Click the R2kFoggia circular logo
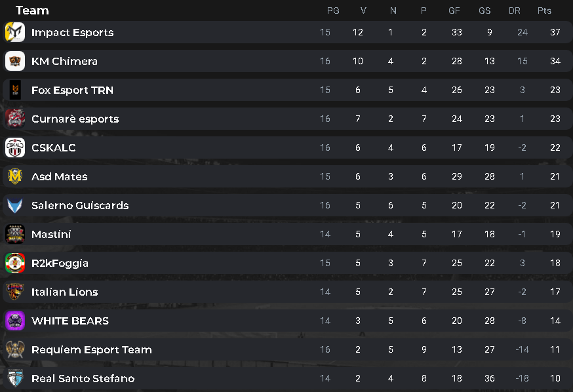573x392 pixels. [x=15, y=263]
